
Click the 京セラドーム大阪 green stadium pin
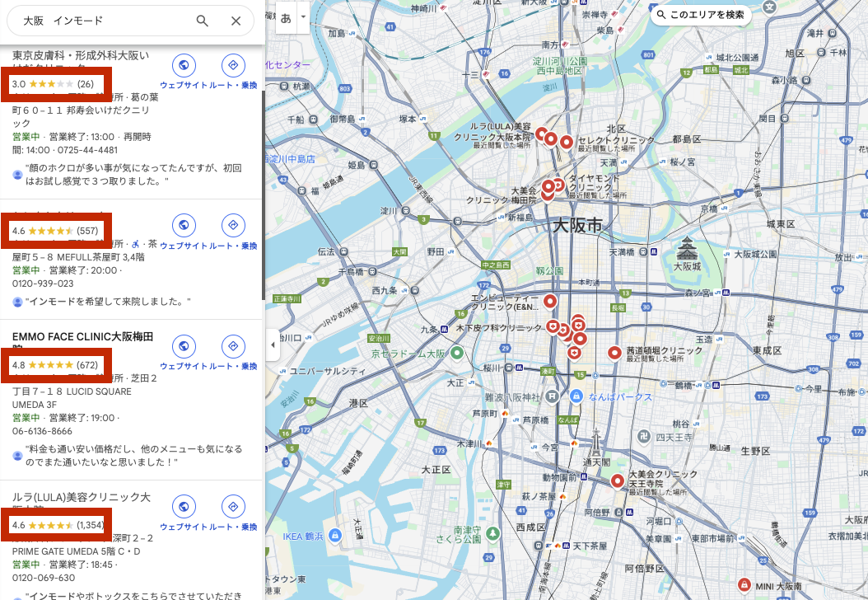pos(457,353)
